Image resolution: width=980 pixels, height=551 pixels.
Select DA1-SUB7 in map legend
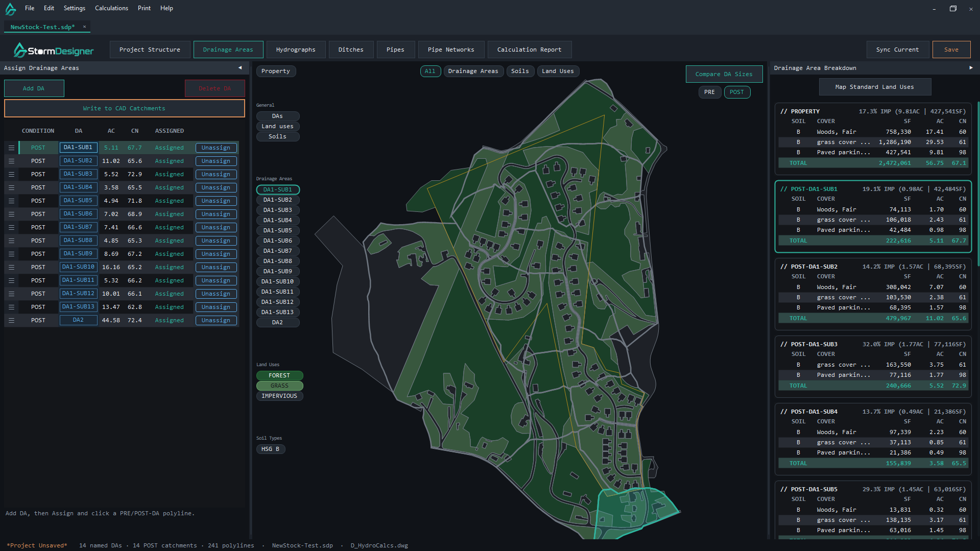click(x=277, y=251)
